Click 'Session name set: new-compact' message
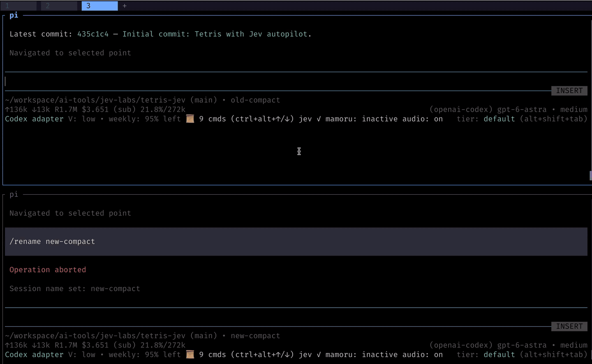592x364 pixels. click(75, 289)
